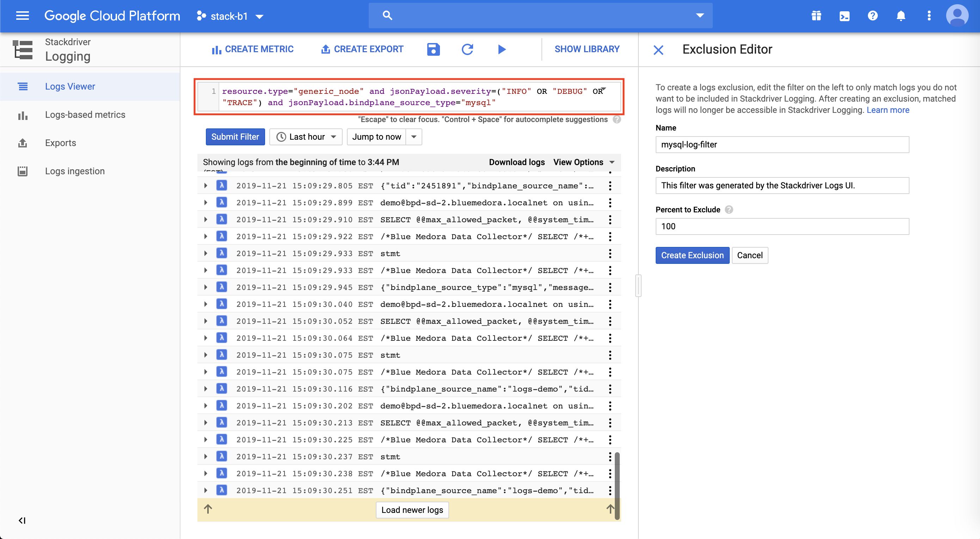Viewport: 980px width, 539px height.
Task: Follow the Learn more link
Action: coord(888,110)
